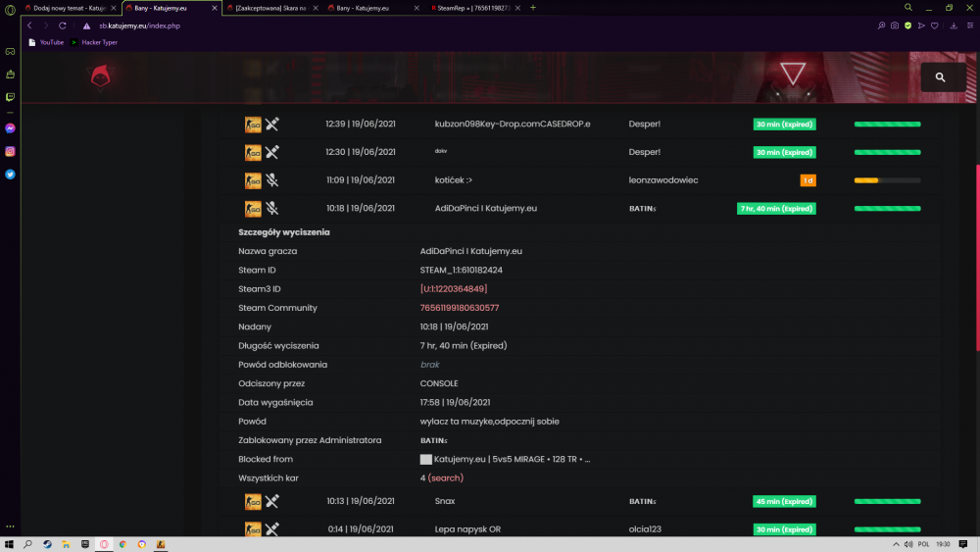Click the Steam ID value STEAM_1:1:610182424
This screenshot has height=552, width=980.
coord(462,270)
